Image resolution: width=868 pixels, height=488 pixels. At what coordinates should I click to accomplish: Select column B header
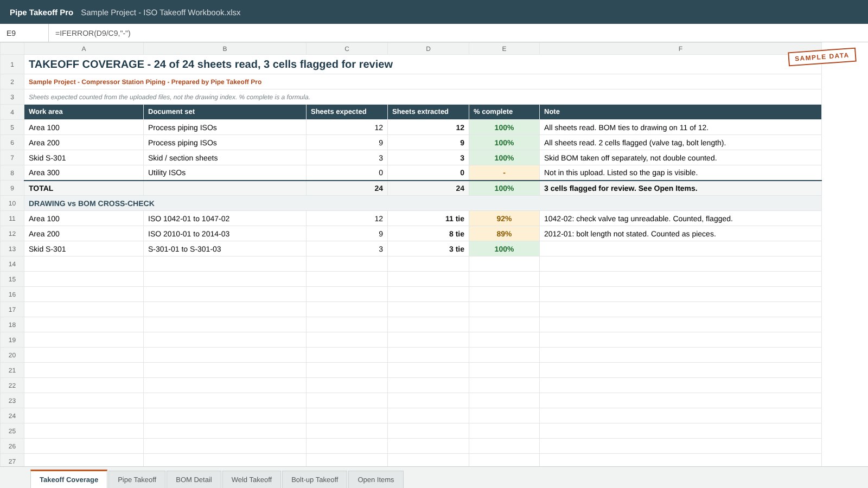(225, 49)
